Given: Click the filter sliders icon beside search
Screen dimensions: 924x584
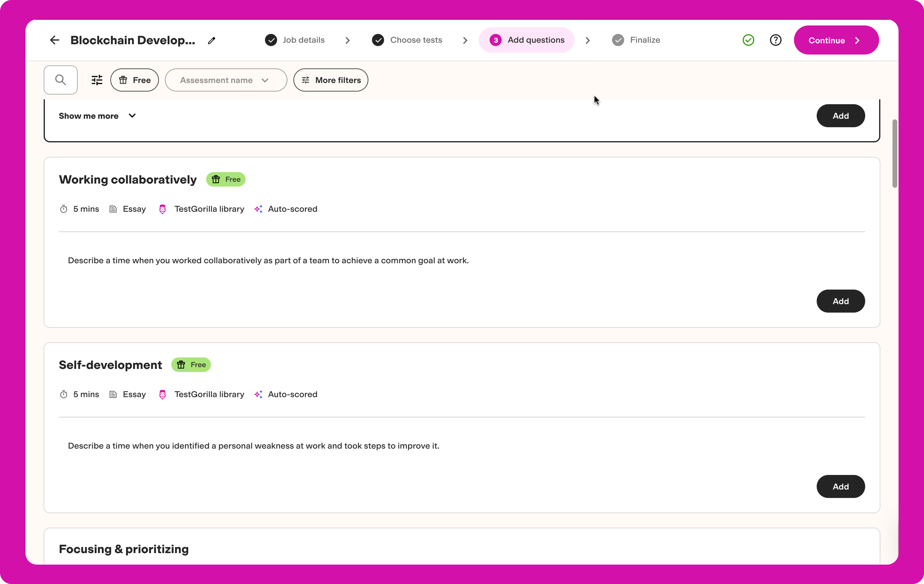Looking at the screenshot, I should point(97,80).
